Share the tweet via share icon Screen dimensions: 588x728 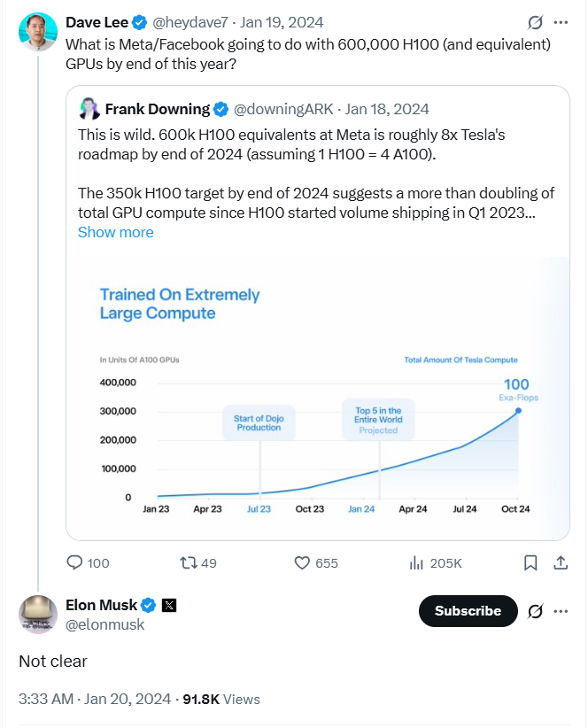(x=561, y=562)
